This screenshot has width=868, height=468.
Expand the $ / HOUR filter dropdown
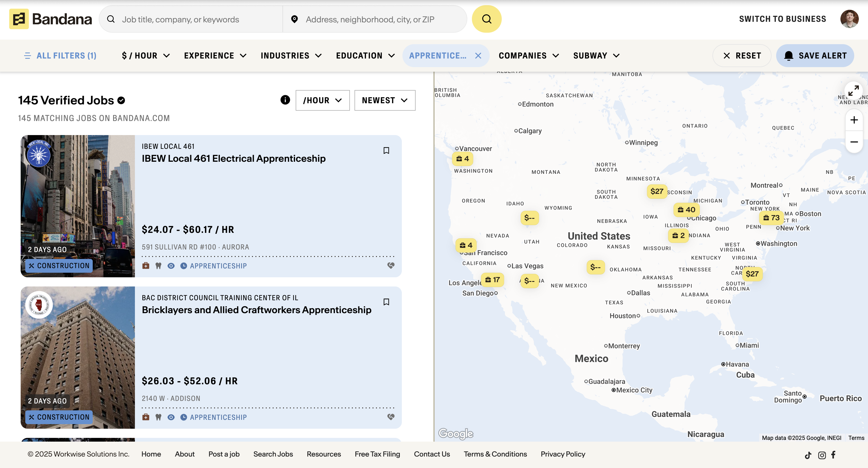pyautogui.click(x=146, y=56)
